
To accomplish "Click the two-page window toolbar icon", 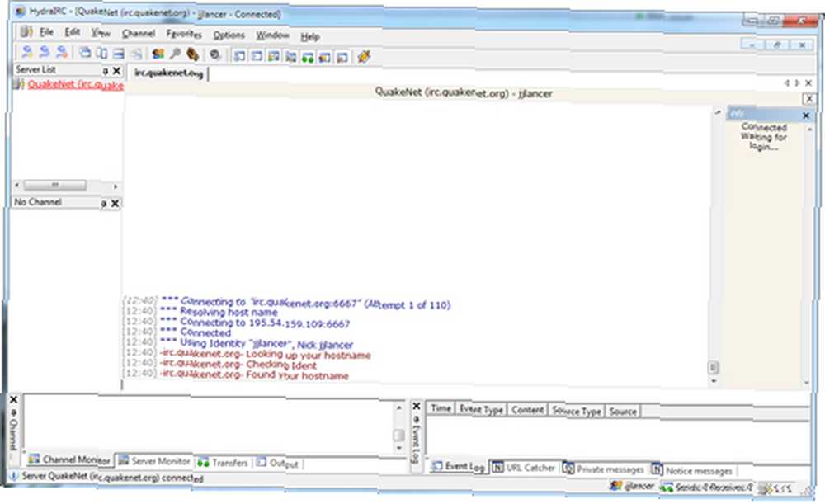I will pos(102,53).
